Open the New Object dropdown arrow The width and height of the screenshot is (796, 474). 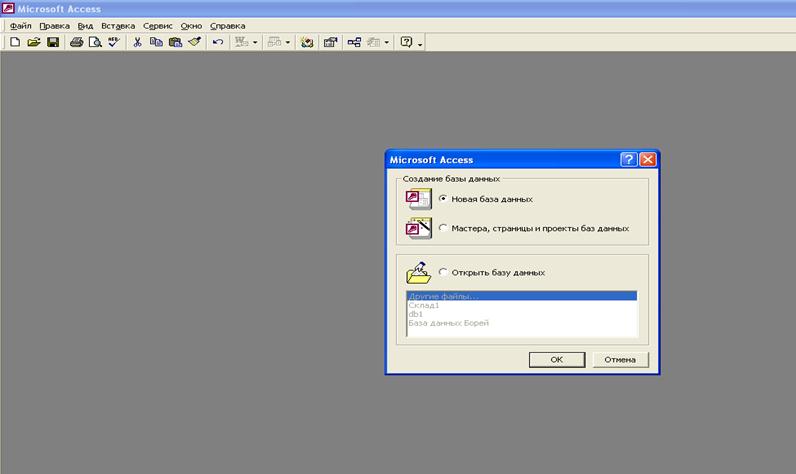coord(387,43)
